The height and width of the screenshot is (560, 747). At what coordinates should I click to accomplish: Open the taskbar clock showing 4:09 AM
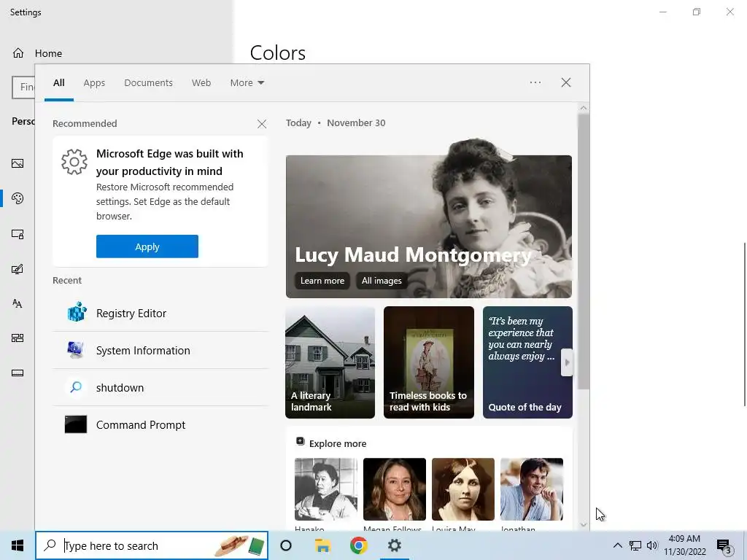pyautogui.click(x=684, y=545)
